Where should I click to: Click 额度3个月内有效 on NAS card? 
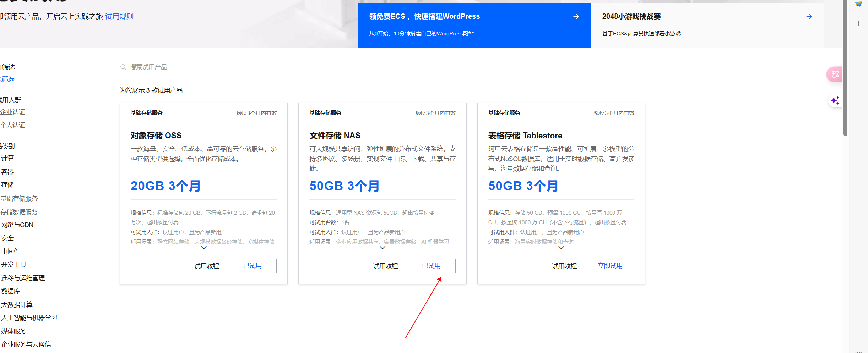435,113
